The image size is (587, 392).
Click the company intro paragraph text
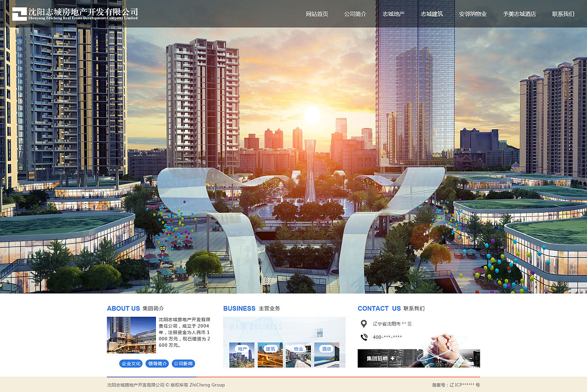point(184,332)
